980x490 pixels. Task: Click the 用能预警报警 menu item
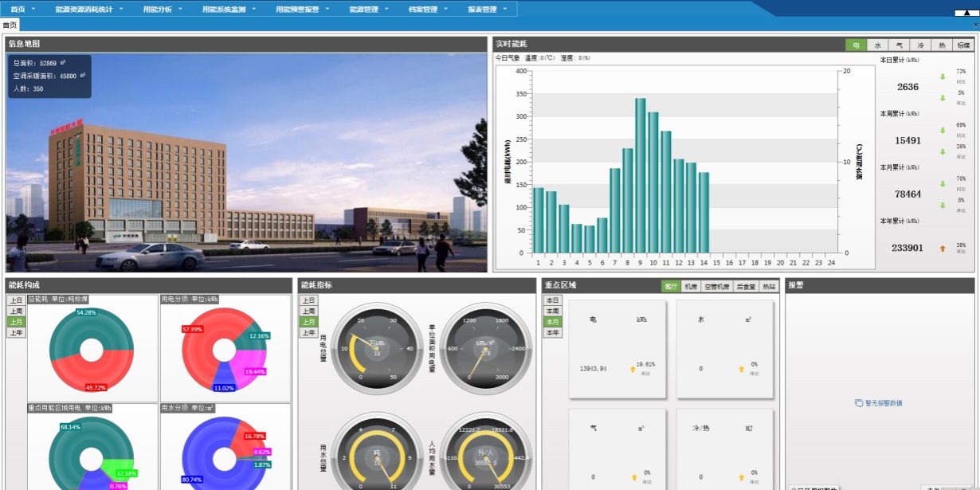[x=301, y=10]
